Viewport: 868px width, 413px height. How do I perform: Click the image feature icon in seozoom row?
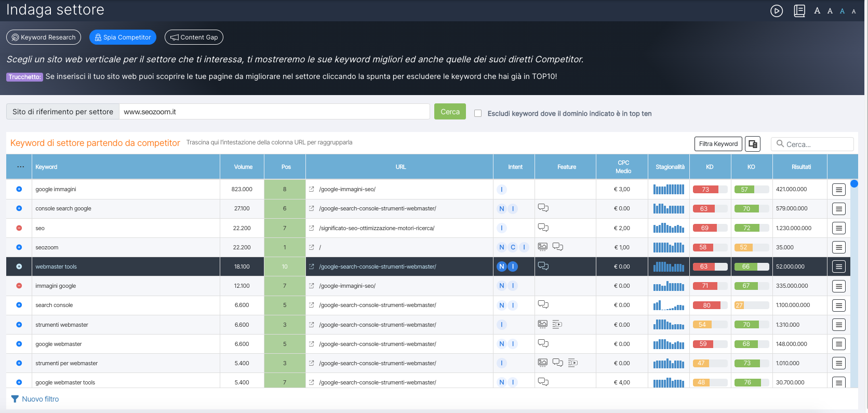543,247
